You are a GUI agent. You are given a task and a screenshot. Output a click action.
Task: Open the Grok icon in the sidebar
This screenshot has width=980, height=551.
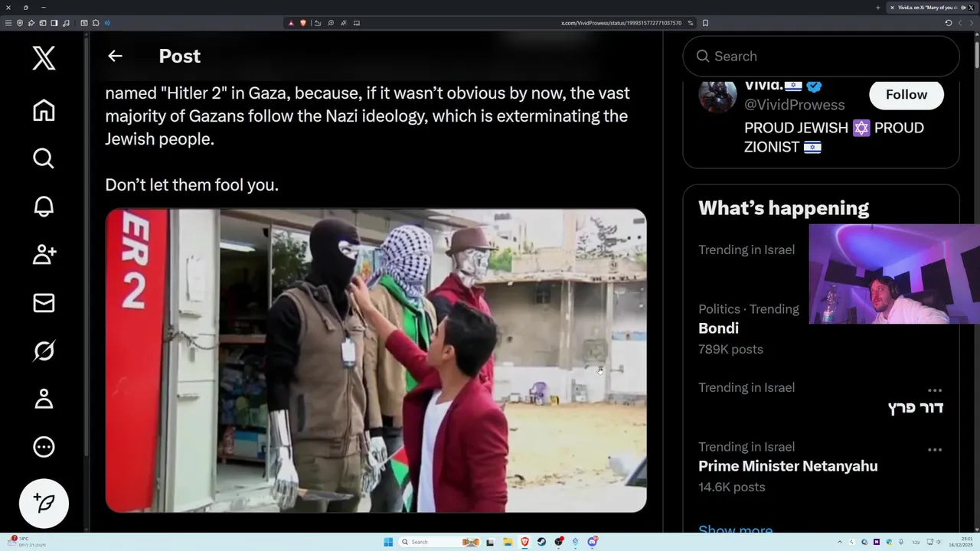(44, 351)
